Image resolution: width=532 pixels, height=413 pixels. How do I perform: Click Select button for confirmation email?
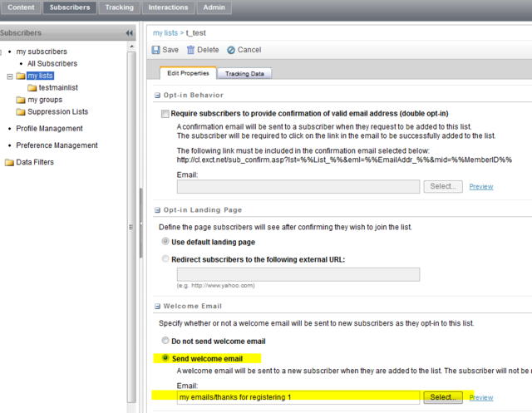(x=443, y=186)
